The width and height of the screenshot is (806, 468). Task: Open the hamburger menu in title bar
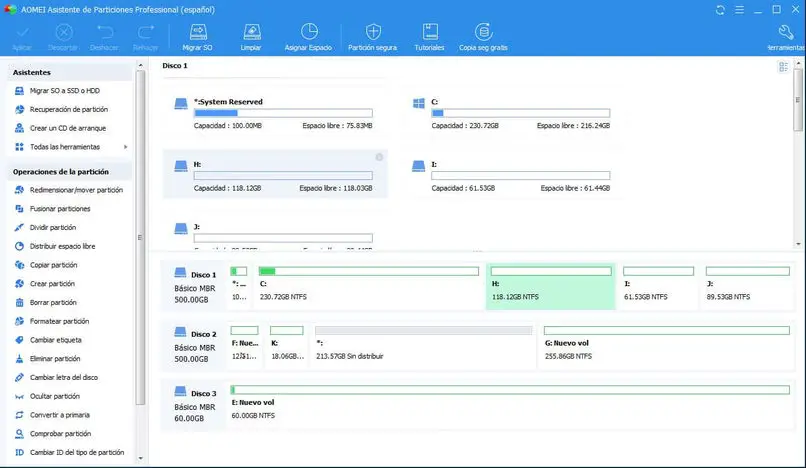pos(739,10)
